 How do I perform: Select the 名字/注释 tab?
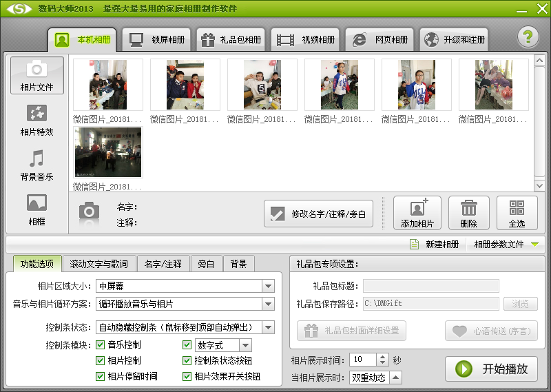(x=163, y=264)
